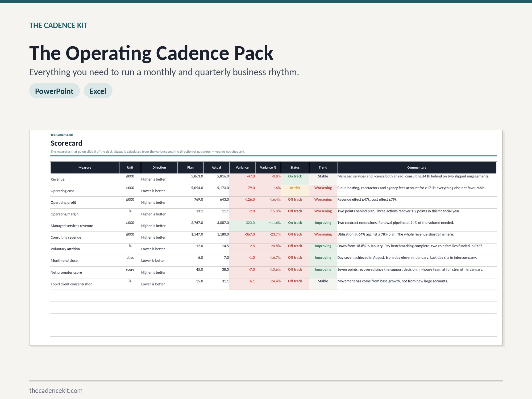Click the Voluntary attrition Improving trend cell
Viewport: 532px width, 399px height.
click(x=323, y=249)
